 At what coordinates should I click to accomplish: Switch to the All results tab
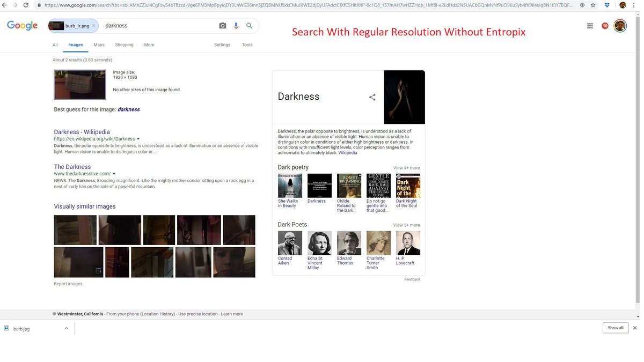pos(55,45)
